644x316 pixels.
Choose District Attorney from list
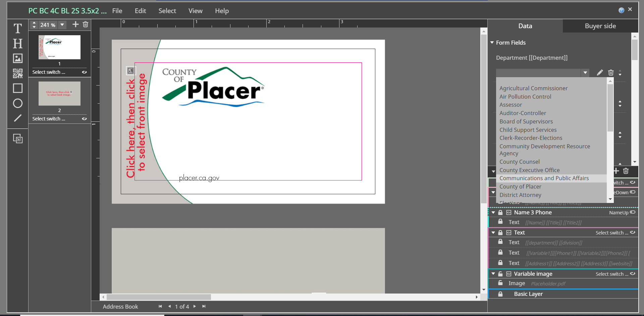pos(520,195)
